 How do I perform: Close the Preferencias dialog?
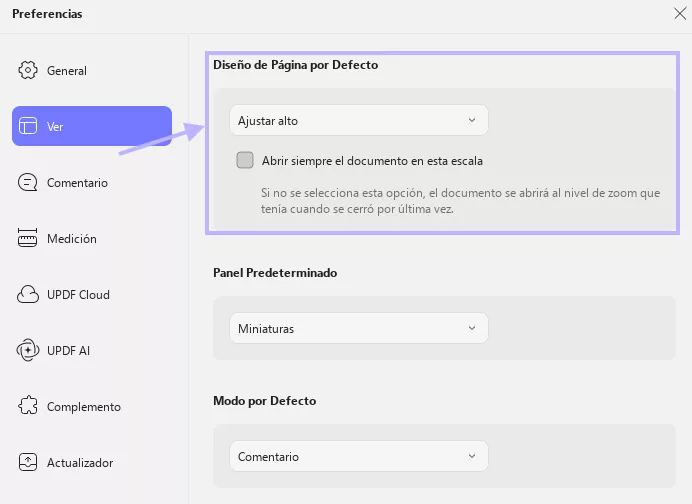click(x=680, y=14)
